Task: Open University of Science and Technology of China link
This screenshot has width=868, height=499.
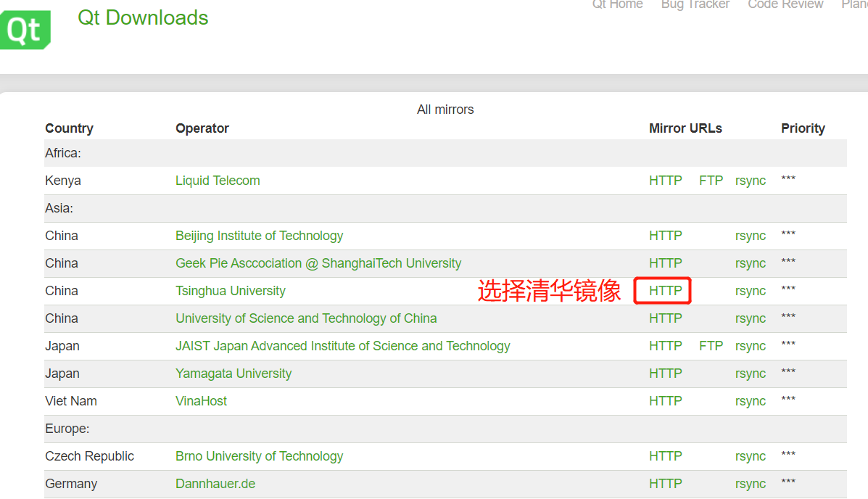Action: tap(306, 318)
